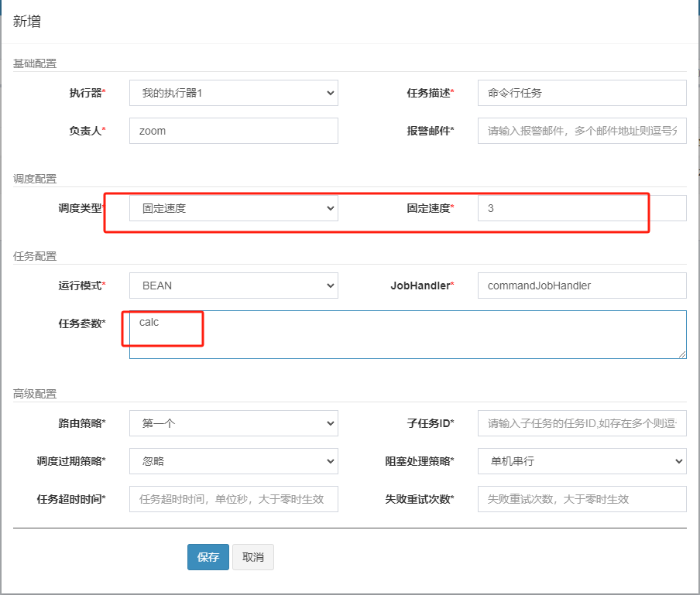Image resolution: width=700 pixels, height=595 pixels.
Task: Click the 保存 button
Action: (x=208, y=556)
